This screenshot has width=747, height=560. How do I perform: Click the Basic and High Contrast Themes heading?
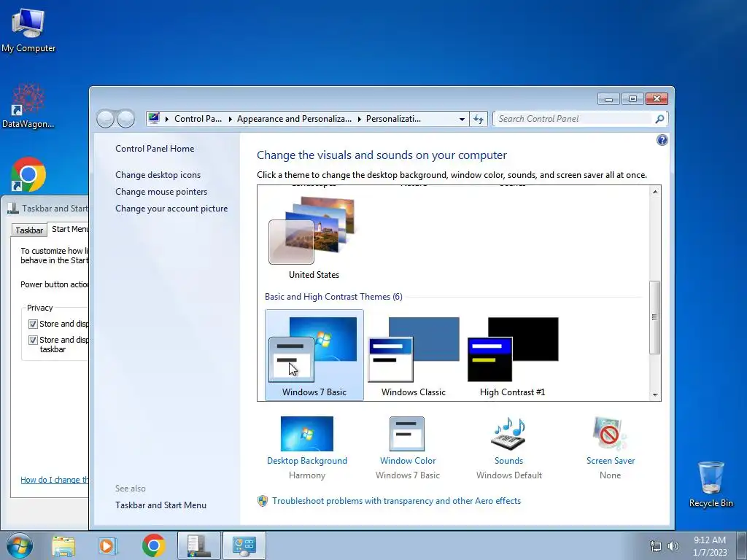(333, 297)
